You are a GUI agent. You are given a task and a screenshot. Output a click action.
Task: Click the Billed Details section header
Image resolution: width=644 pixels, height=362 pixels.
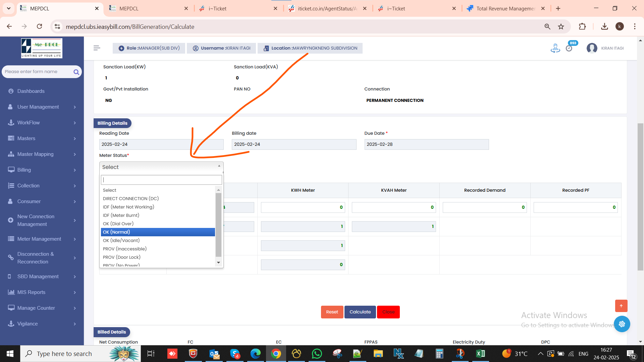point(112,332)
